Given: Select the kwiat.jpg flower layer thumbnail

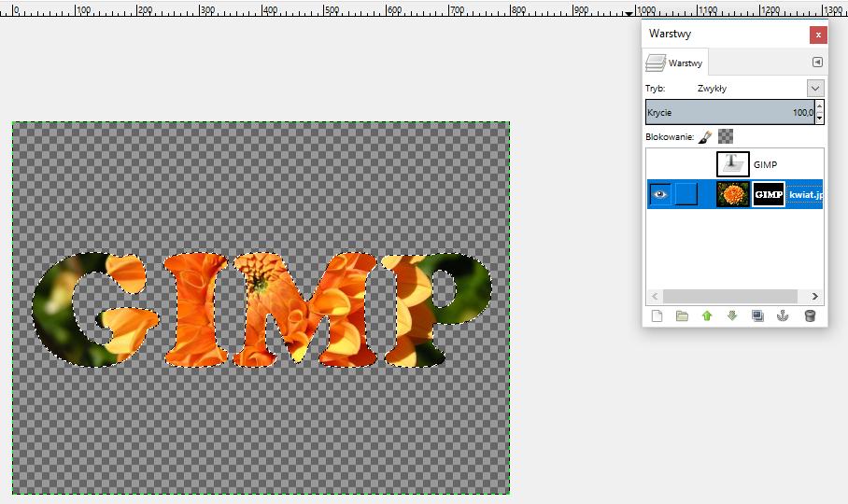Looking at the screenshot, I should 732,194.
